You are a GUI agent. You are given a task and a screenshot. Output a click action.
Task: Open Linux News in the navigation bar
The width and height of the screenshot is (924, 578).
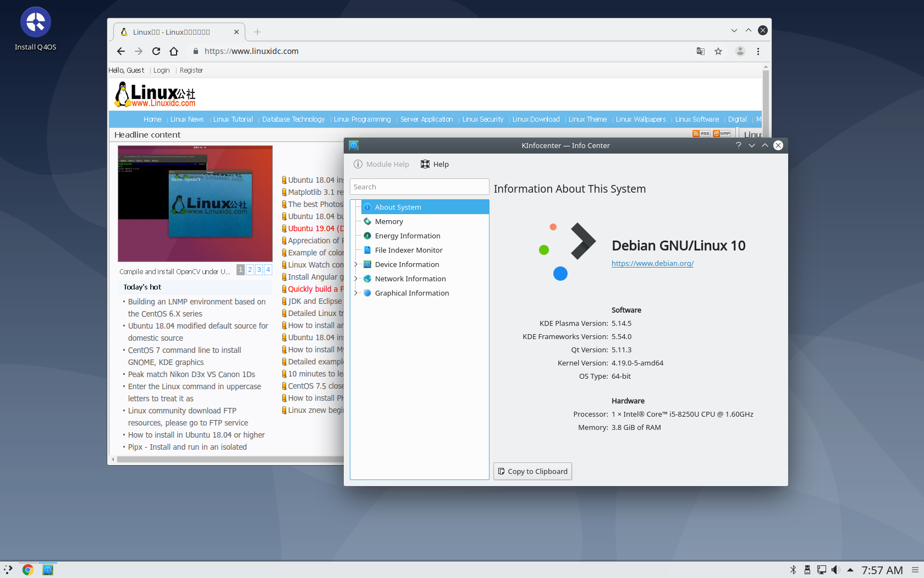click(187, 119)
